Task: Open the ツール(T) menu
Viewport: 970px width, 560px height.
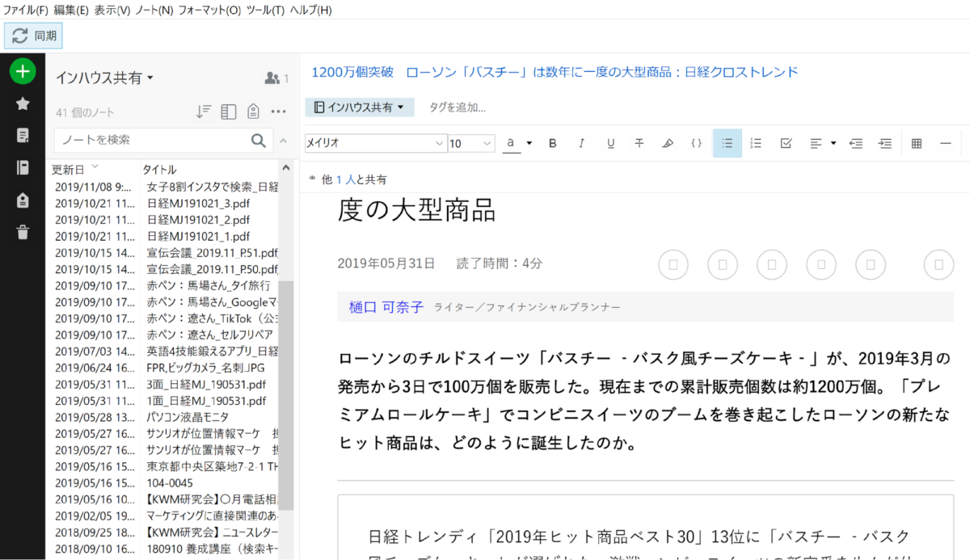Action: click(x=265, y=10)
